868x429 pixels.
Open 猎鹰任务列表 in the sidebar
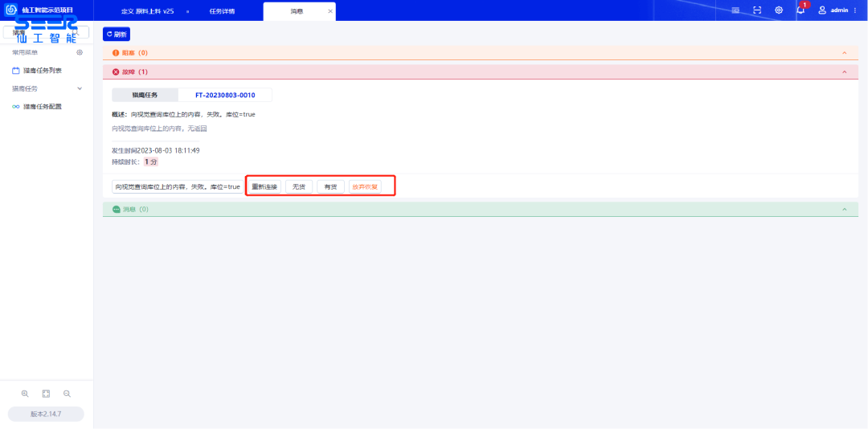42,71
